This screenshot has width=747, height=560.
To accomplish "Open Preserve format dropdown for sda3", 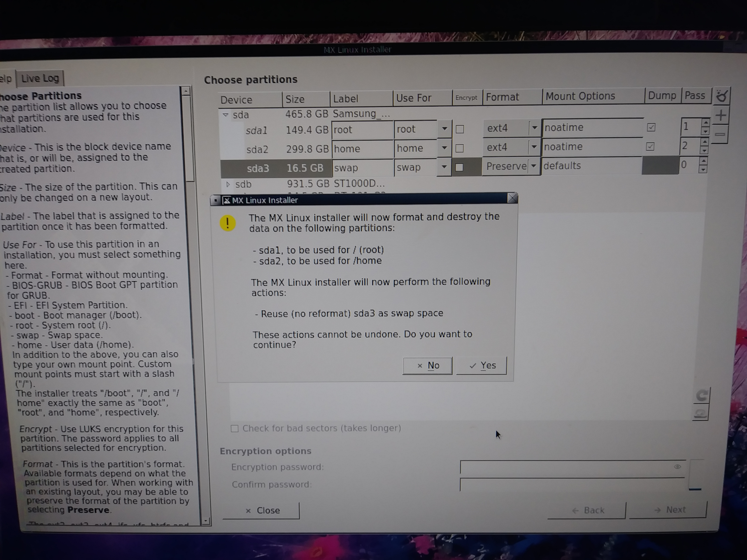I will (533, 166).
